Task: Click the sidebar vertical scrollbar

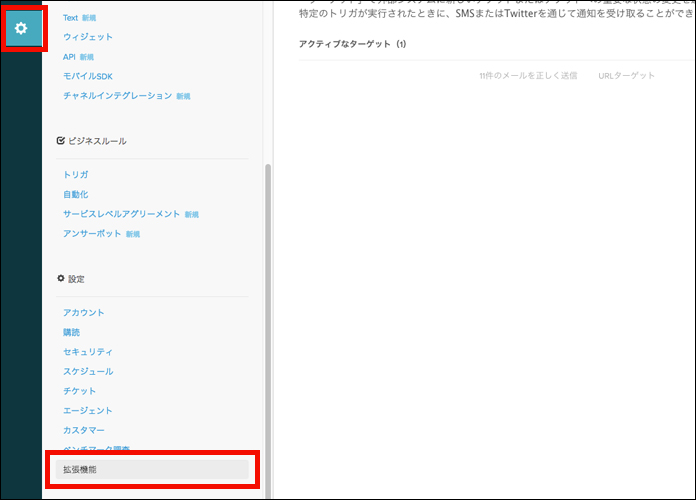Action: [x=268, y=331]
